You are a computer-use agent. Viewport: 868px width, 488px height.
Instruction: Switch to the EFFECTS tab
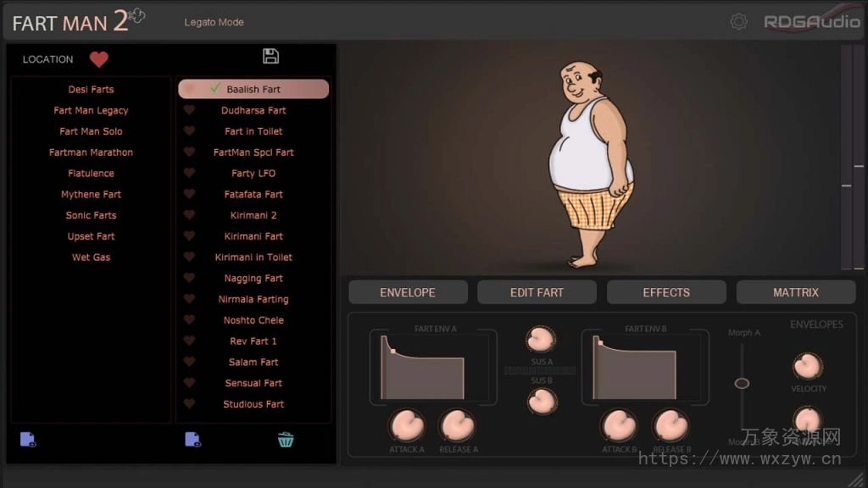pos(666,291)
